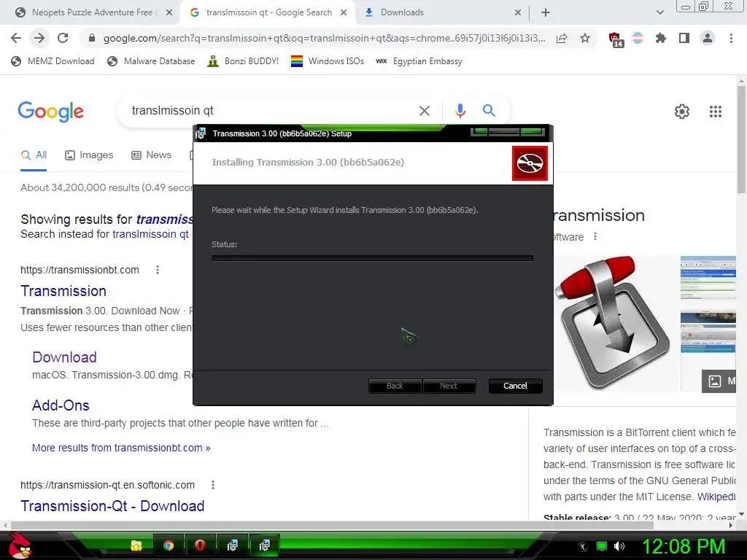Close the Neopets Puzzle Adventure tab
This screenshot has height=560, width=747.
(x=169, y=12)
